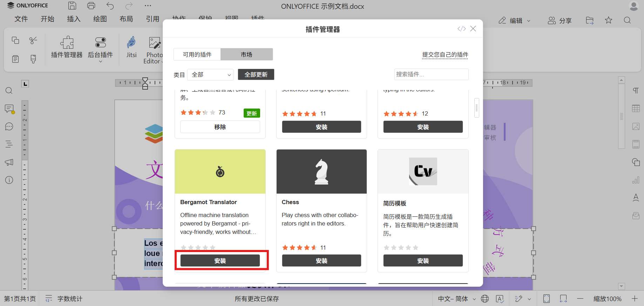This screenshot has width=644, height=306.
Task: Focus the 搜索插件 search field
Action: [431, 74]
